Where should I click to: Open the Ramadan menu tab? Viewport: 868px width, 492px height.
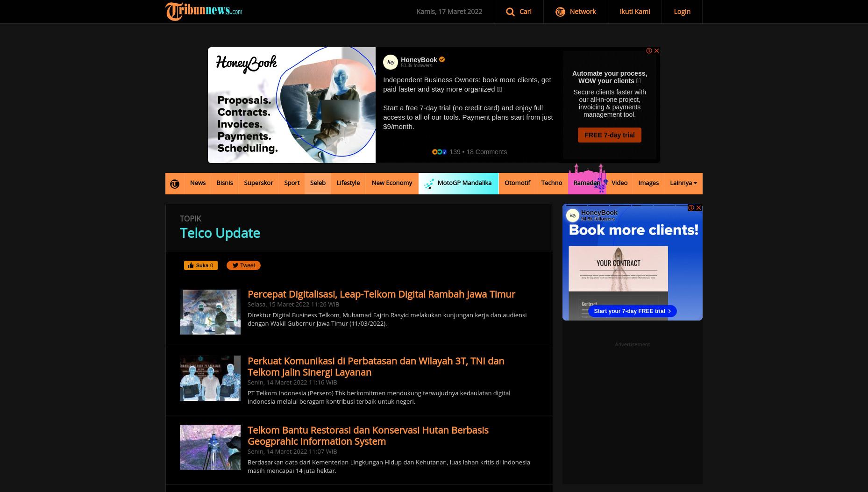click(x=587, y=183)
